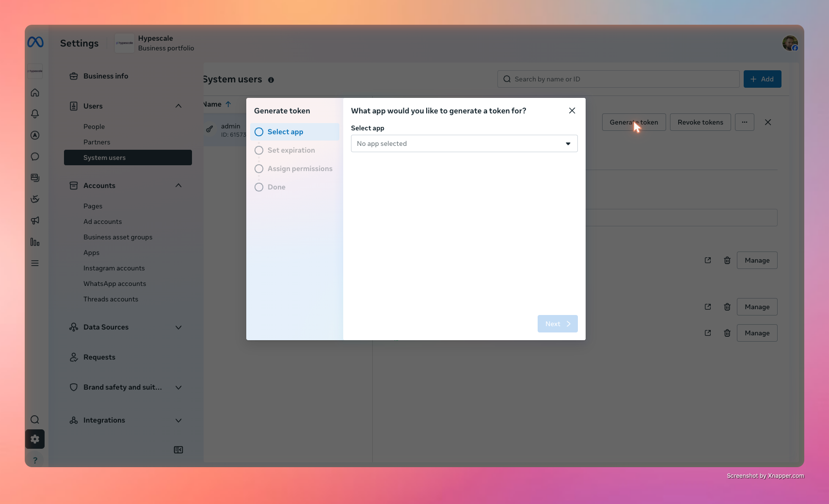Image resolution: width=829 pixels, height=504 pixels.
Task: Collapse the Users section
Action: [x=178, y=106]
